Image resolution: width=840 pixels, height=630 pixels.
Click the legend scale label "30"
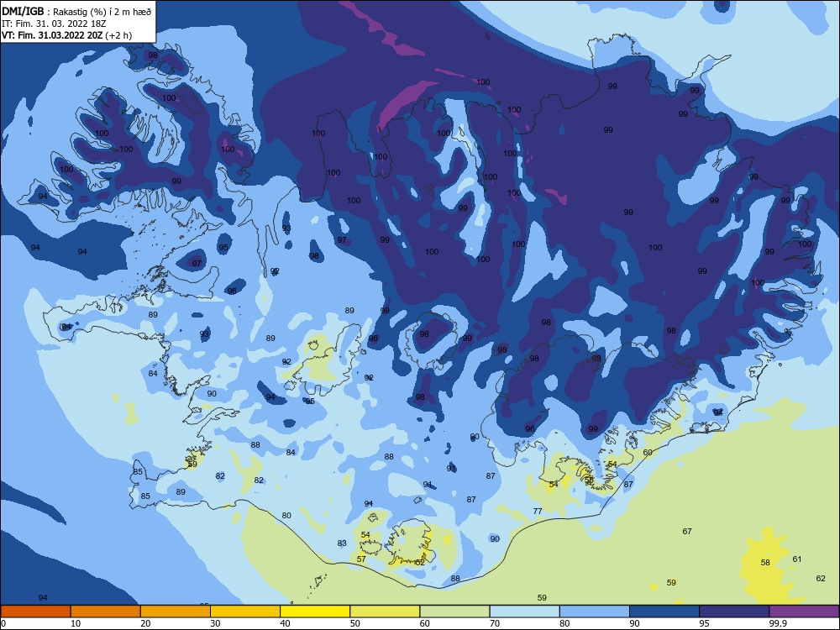tap(215, 623)
